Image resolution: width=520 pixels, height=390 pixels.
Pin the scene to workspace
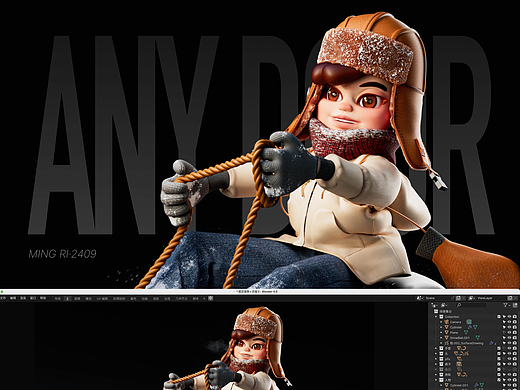coord(452,298)
